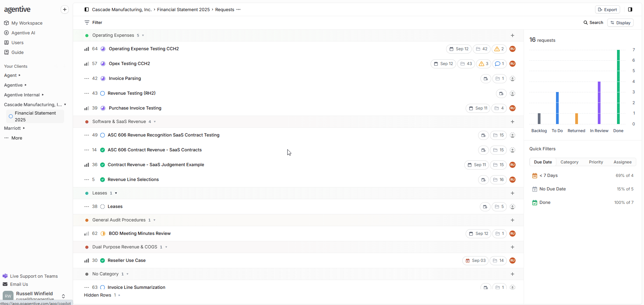Viewport: 644px width, 305px height.
Task: Switch to the Category quick filter tab
Action: point(569,162)
